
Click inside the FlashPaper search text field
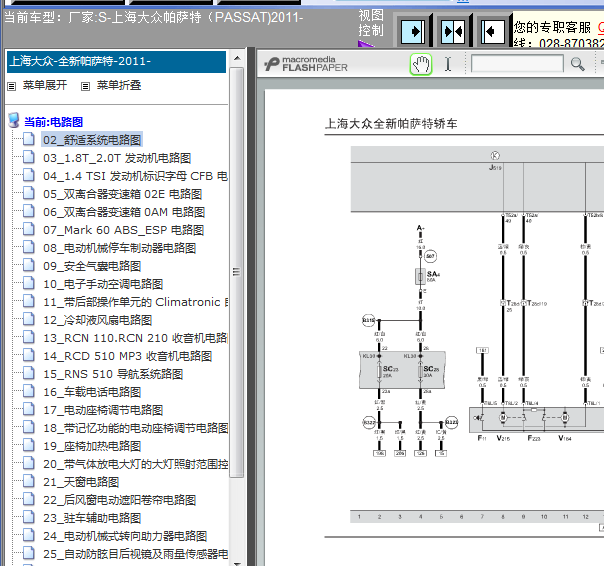(517, 64)
